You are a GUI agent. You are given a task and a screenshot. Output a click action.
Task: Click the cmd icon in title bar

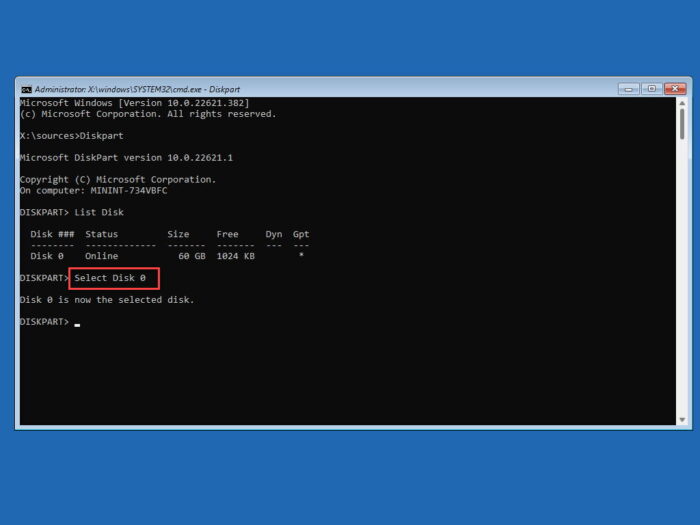point(26,90)
